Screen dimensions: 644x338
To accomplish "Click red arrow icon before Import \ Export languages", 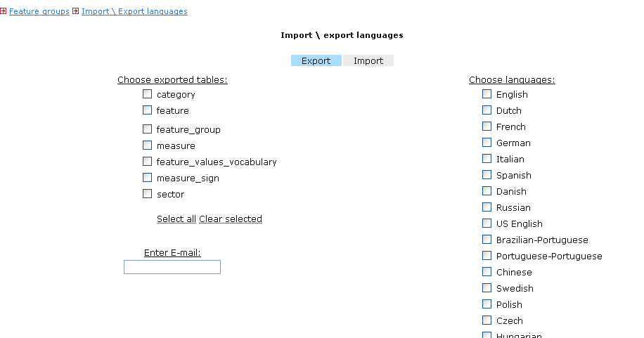I will click(75, 11).
